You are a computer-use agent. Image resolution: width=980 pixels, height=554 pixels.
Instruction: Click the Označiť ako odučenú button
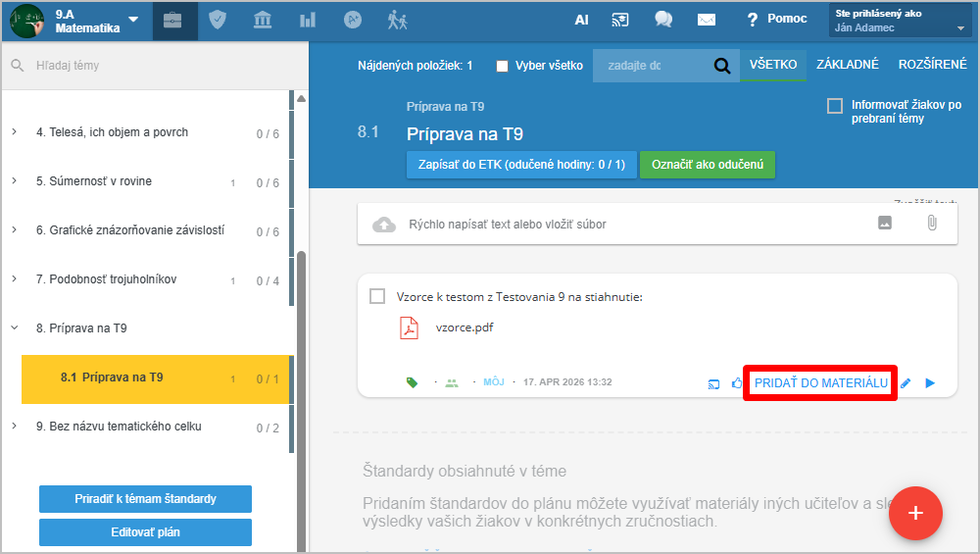pyautogui.click(x=707, y=165)
